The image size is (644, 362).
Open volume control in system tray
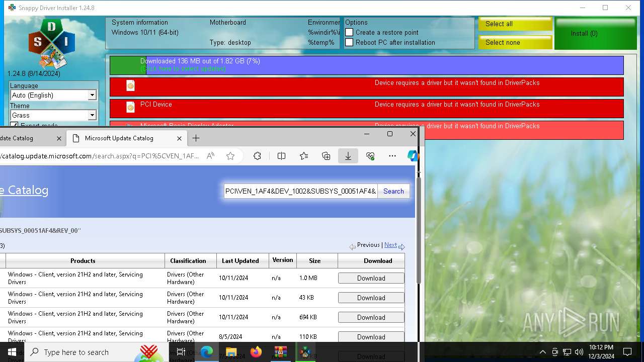(x=579, y=352)
